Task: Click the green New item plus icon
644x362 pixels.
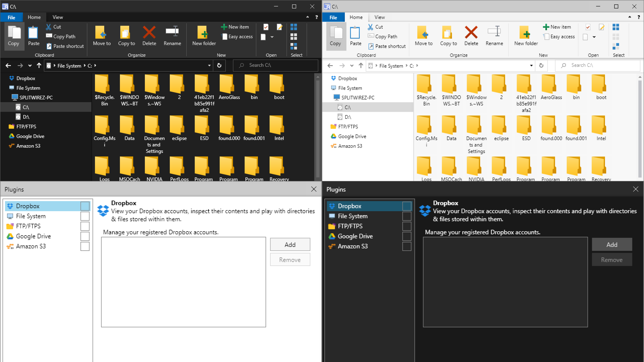Action: coord(224,27)
